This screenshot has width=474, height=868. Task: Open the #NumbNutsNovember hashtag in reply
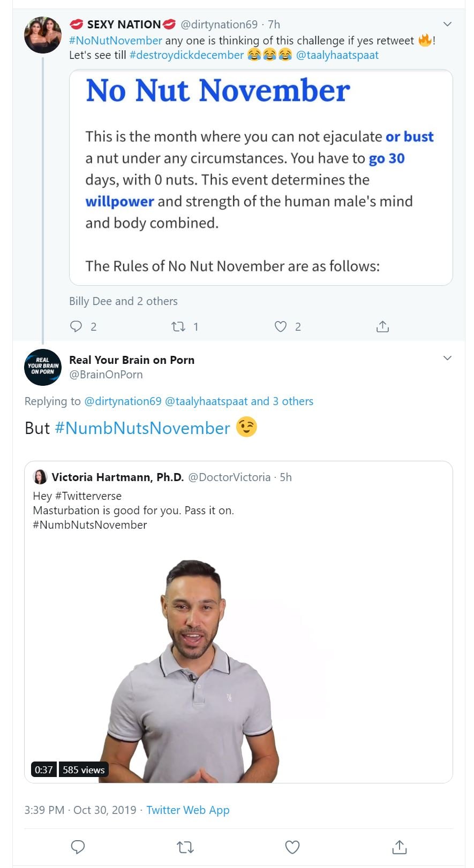click(142, 428)
